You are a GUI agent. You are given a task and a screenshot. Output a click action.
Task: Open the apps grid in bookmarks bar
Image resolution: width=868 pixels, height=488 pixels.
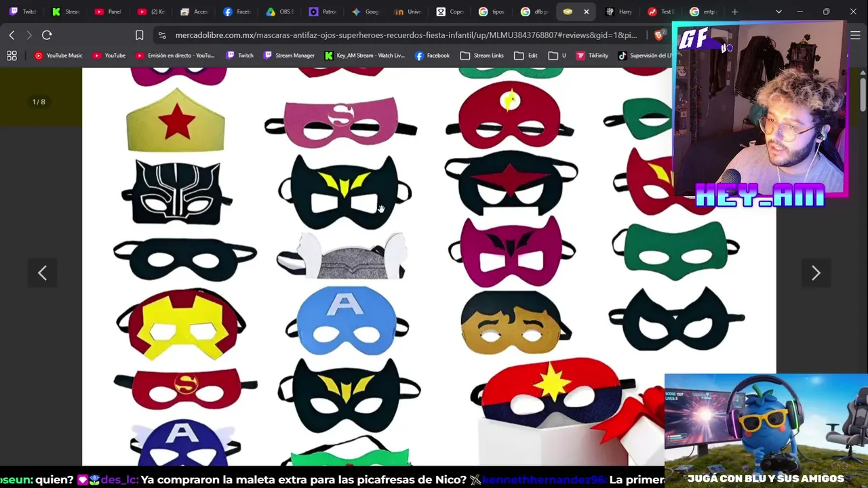[12, 56]
